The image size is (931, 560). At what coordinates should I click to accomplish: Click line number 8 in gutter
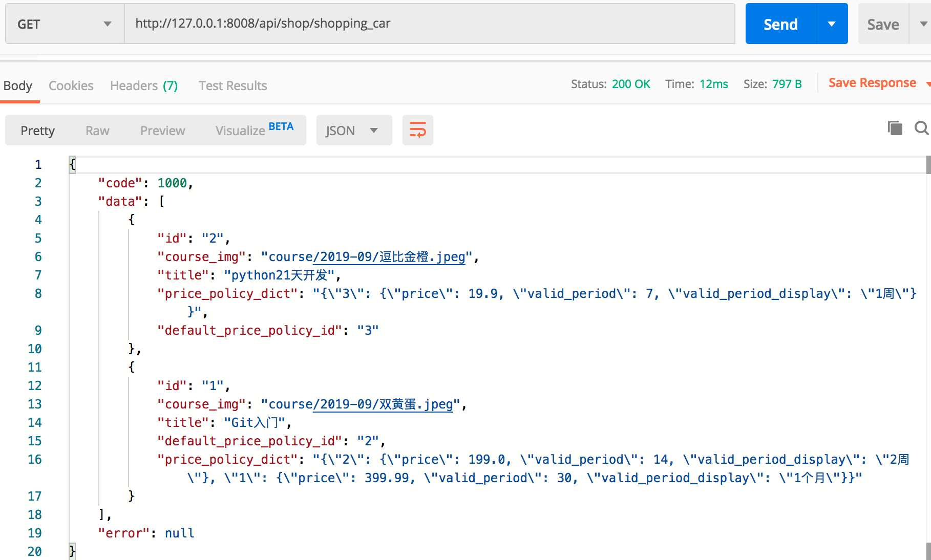click(38, 293)
